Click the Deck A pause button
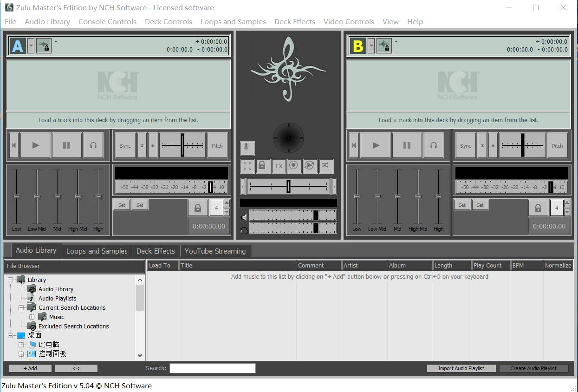 pyautogui.click(x=67, y=145)
